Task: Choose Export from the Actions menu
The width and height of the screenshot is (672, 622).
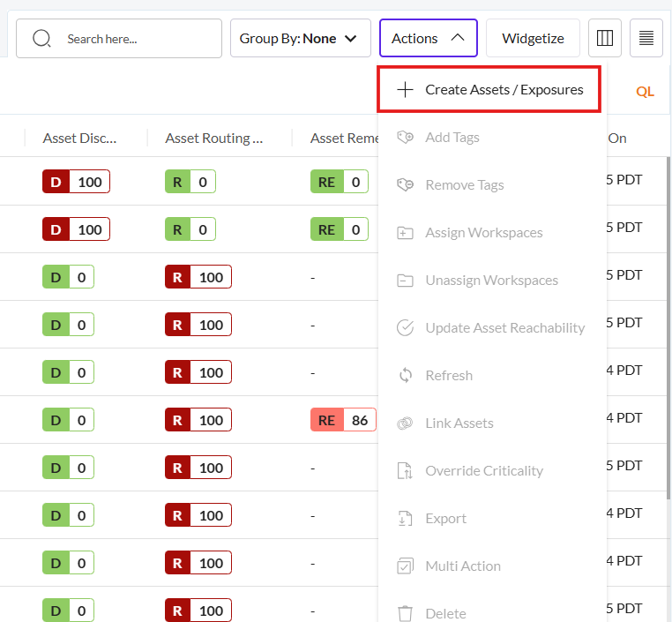Action: (x=492, y=518)
